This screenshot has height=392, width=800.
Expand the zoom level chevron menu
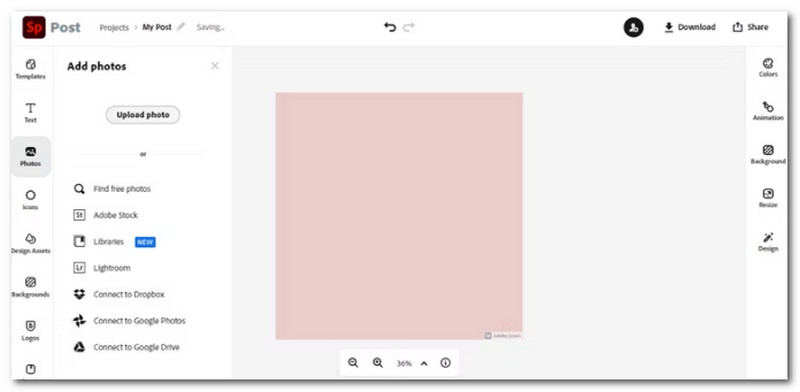pyautogui.click(x=424, y=363)
